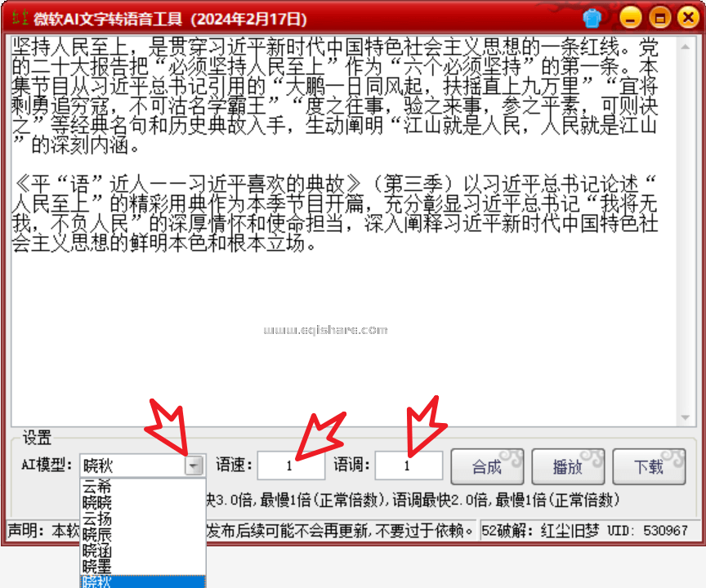Close the text-to-speech tool window

[x=686, y=17]
